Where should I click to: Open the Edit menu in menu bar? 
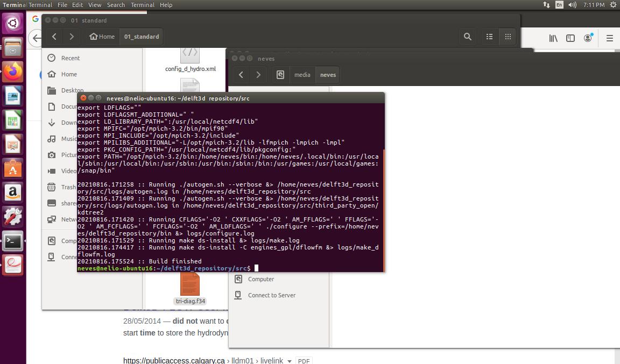click(77, 5)
